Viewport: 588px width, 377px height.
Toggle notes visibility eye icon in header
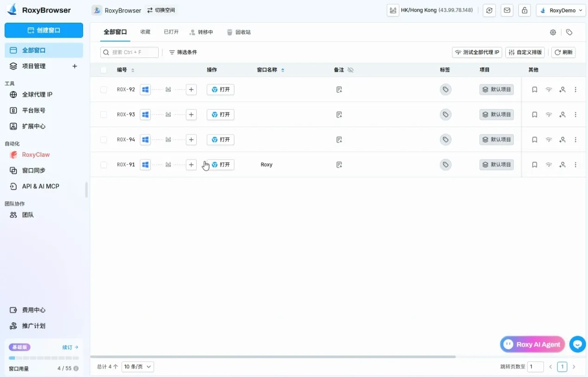tap(350, 70)
